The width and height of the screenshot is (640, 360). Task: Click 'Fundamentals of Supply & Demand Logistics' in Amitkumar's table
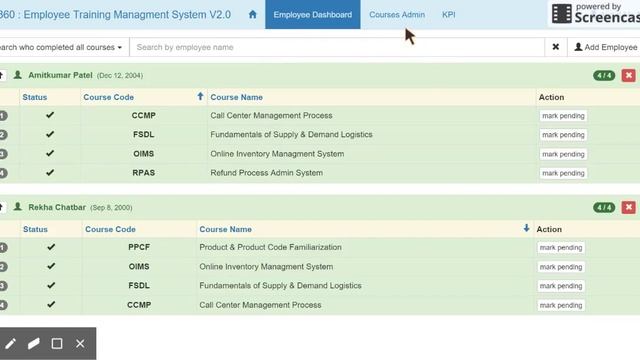(x=291, y=134)
